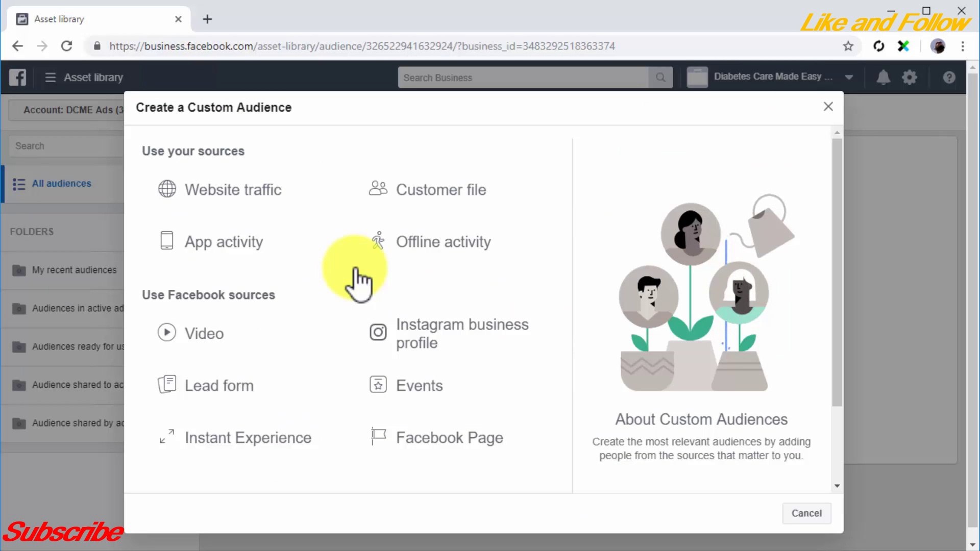Select the Video source icon
This screenshot has height=551, width=980.
(x=166, y=332)
